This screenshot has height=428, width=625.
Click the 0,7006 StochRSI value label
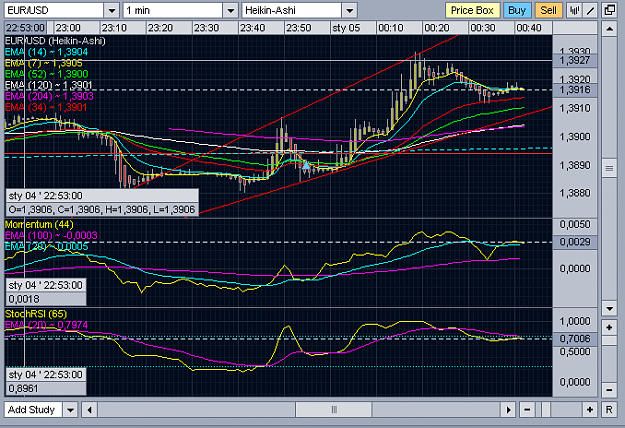[575, 339]
